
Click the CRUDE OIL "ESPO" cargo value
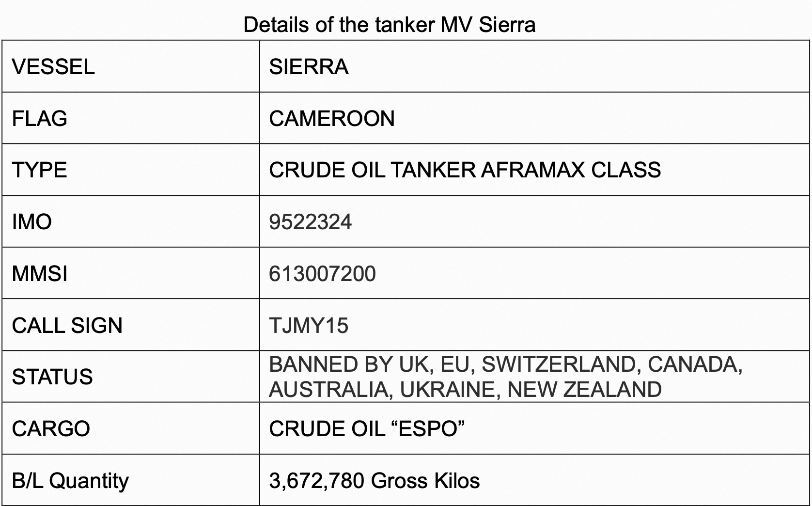click(x=367, y=428)
